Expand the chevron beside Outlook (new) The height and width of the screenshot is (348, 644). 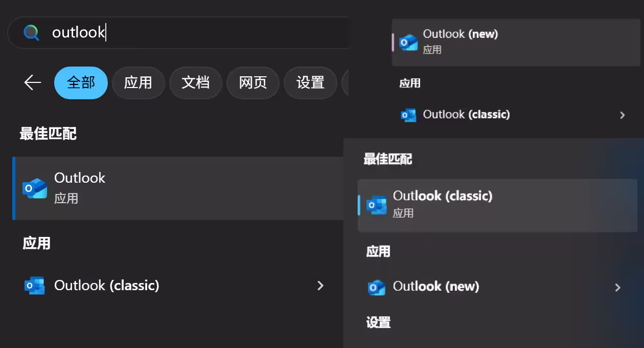(617, 287)
